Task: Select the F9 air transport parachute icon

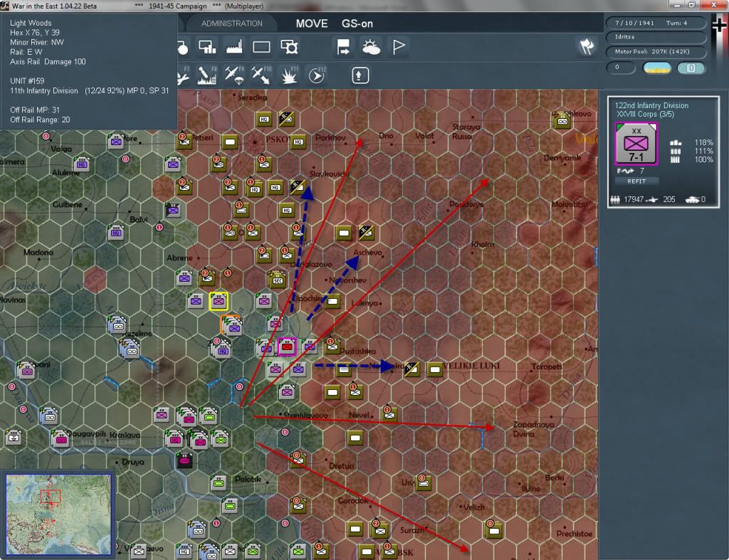Action: coord(234,75)
